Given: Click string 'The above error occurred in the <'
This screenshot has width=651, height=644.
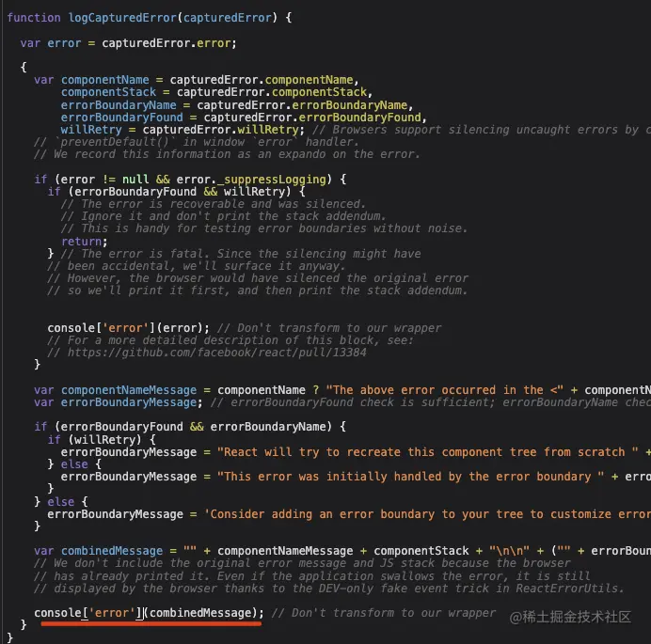Looking at the screenshot, I should click(445, 390).
